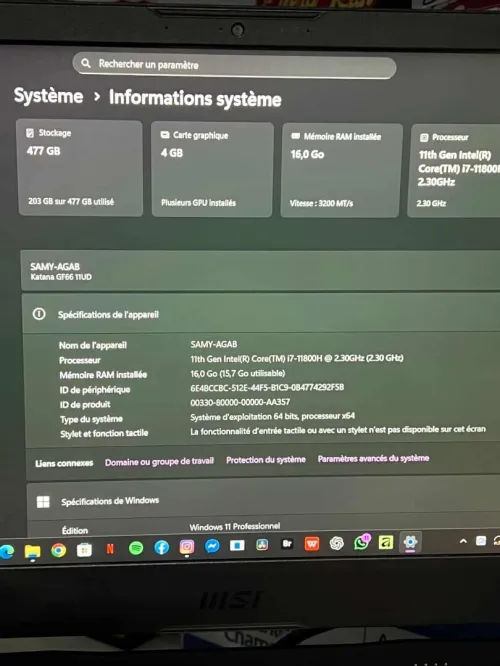The width and height of the screenshot is (500, 666).
Task: Open ChatGPT from the taskbar
Action: click(336, 543)
